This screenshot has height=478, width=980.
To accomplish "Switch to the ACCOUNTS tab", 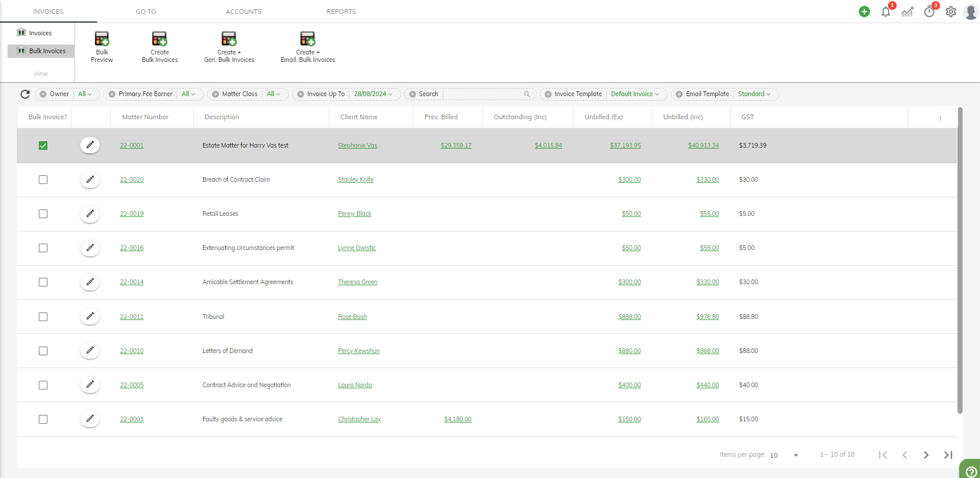I will (x=244, y=12).
